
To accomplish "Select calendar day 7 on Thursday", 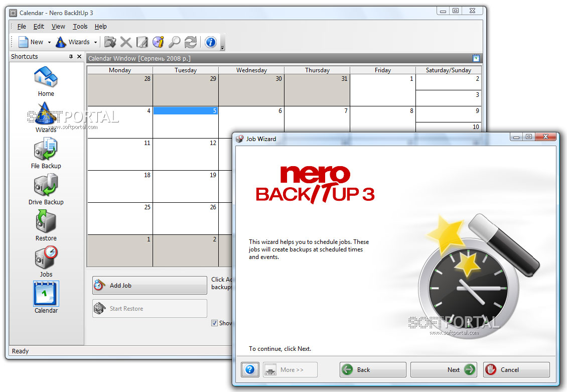I will pos(317,119).
